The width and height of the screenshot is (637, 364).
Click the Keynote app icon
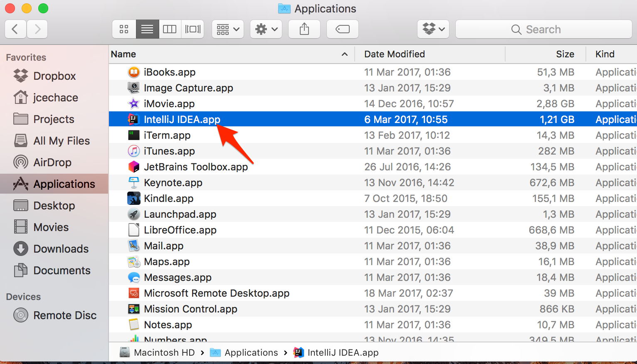click(133, 182)
